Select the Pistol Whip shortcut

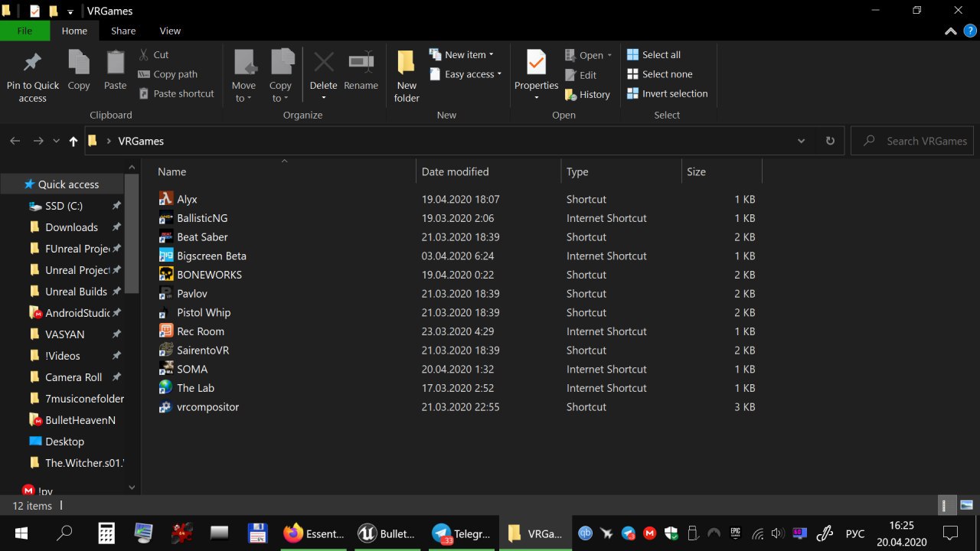194,312
